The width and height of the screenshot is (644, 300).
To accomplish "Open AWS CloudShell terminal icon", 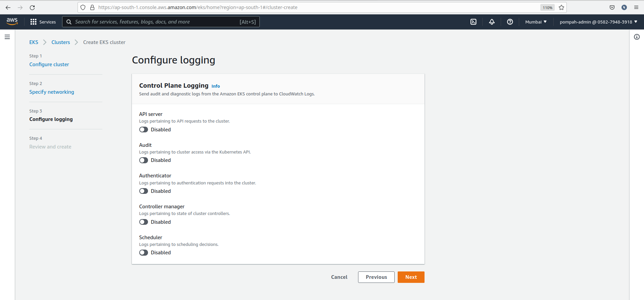I will coord(473,22).
